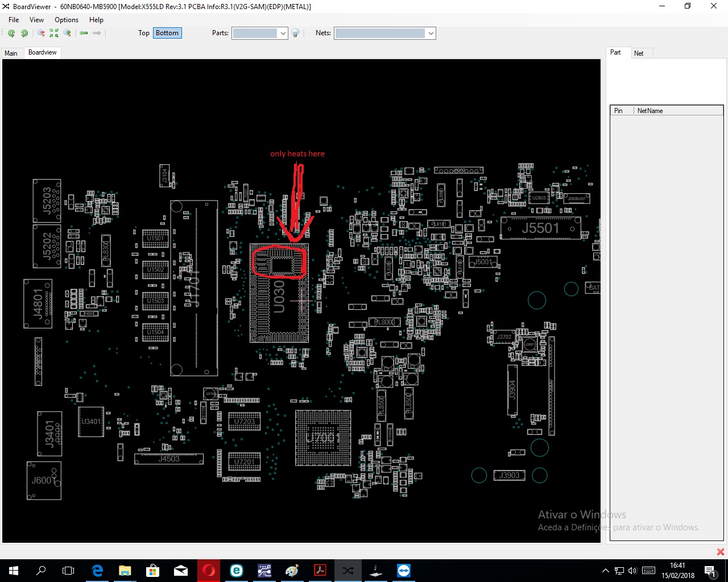Show hidden system tray icons
Screen dimensions: 728x582
tap(605, 571)
